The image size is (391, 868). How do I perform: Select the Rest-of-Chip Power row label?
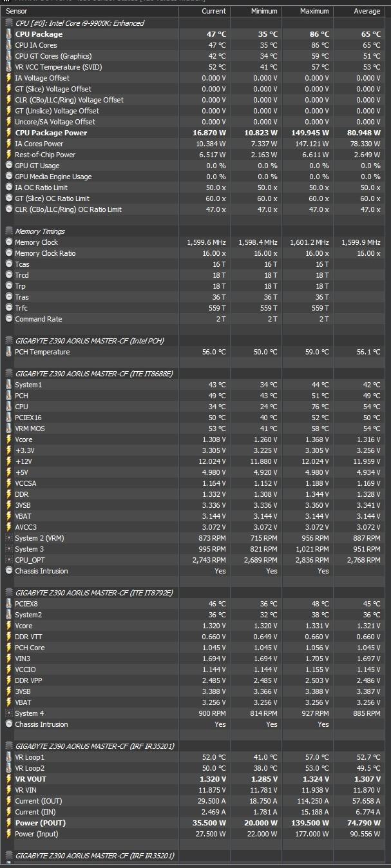(45, 155)
